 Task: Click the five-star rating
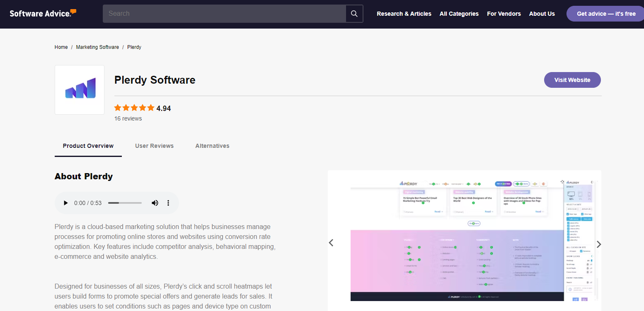pos(134,108)
